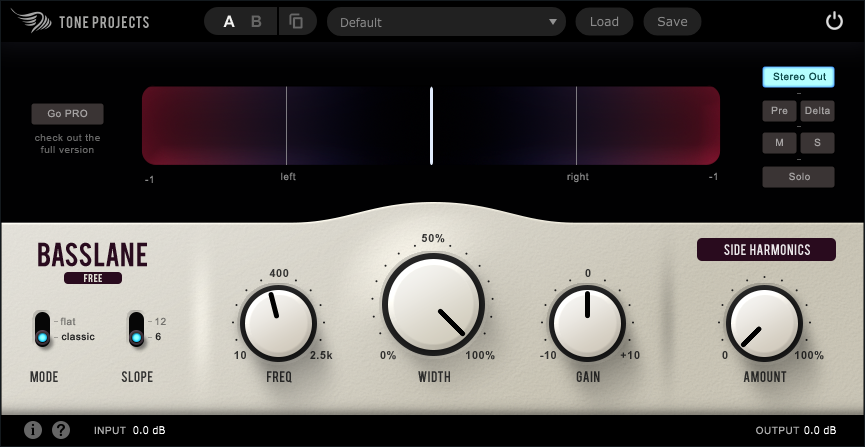Toggle the SLOPE 12/6 switch

click(136, 329)
